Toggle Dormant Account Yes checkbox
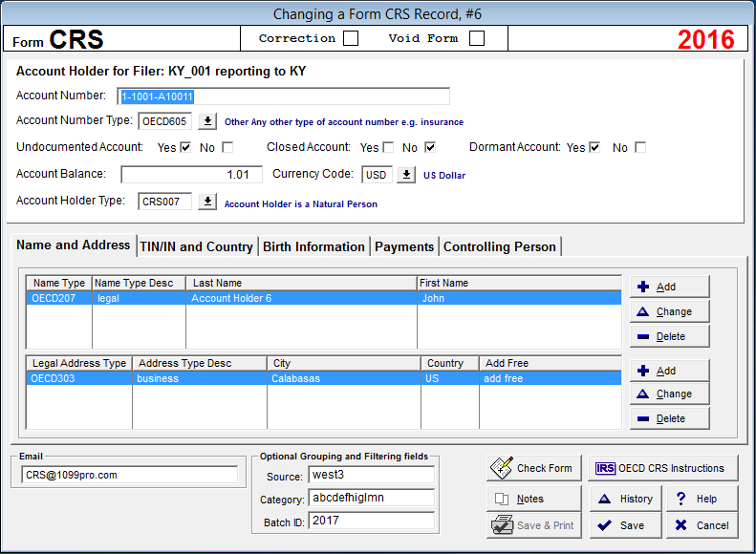The height and width of the screenshot is (554, 756). tap(594, 147)
